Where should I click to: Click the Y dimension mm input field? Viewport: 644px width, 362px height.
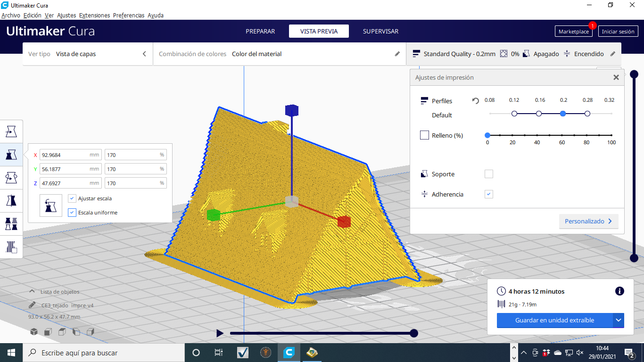point(71,169)
